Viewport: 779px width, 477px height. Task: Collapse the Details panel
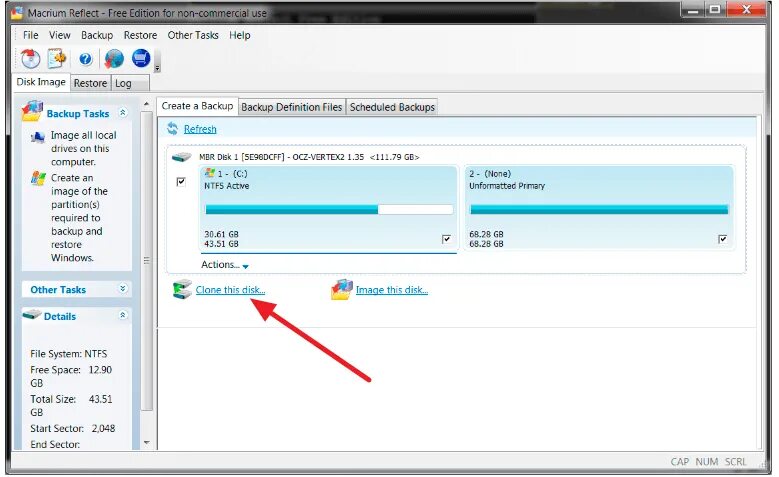[x=123, y=315]
